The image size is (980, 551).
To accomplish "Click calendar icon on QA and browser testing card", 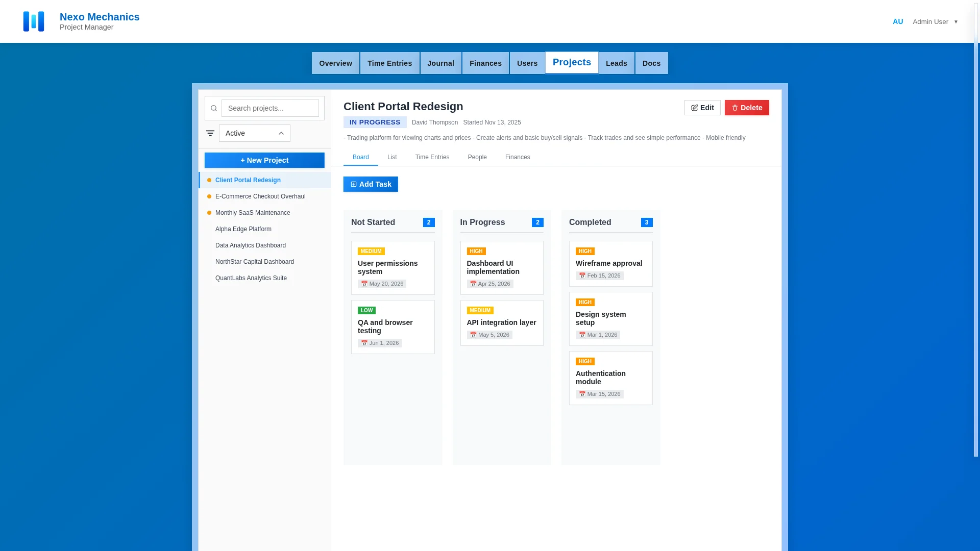I will tap(364, 343).
